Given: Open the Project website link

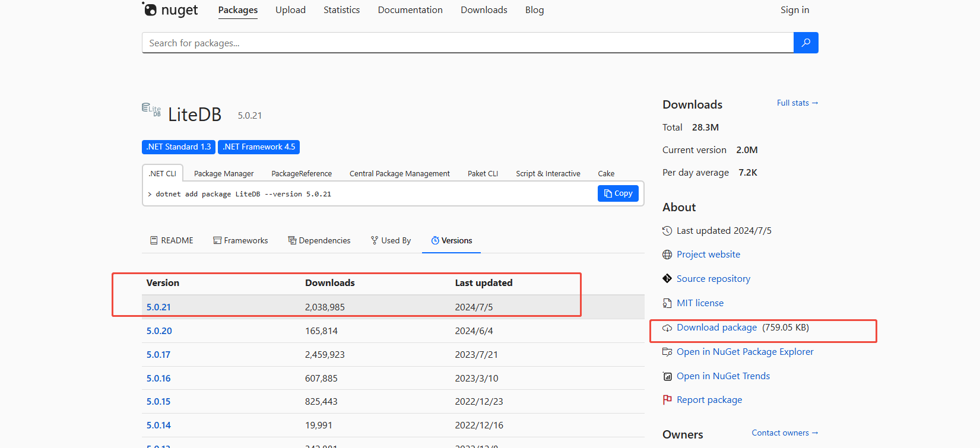Looking at the screenshot, I should tap(708, 255).
